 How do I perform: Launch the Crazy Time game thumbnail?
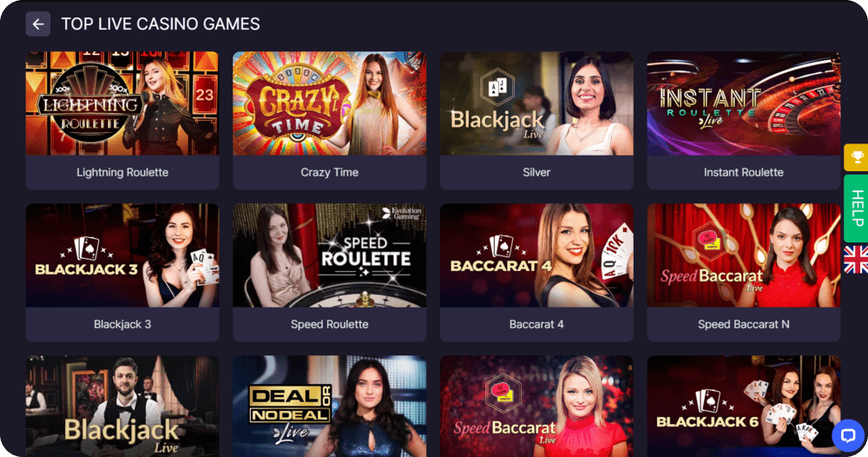pyautogui.click(x=329, y=103)
